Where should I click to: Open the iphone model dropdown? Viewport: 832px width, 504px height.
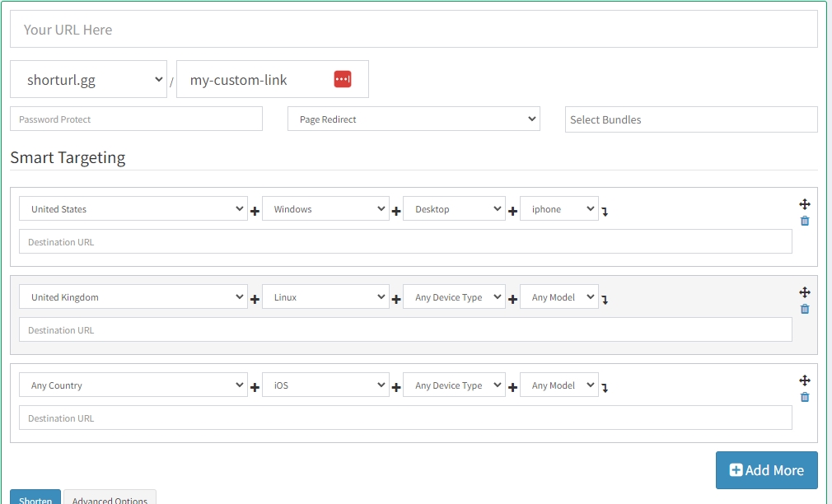[559, 208]
